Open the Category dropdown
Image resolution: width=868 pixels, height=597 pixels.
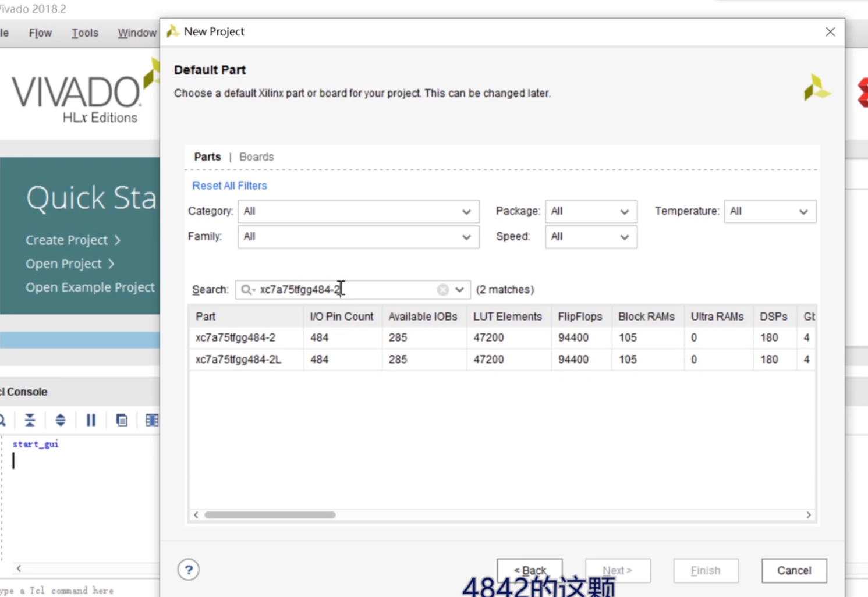(358, 211)
